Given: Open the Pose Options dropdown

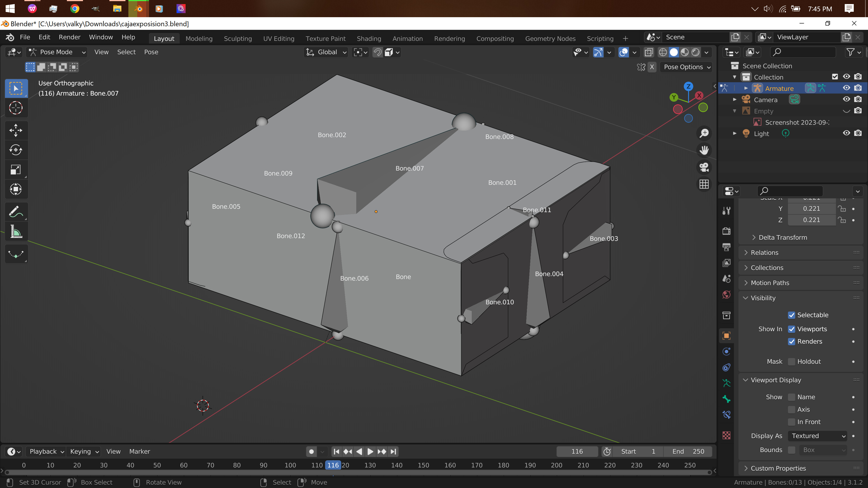Looking at the screenshot, I should click(687, 67).
